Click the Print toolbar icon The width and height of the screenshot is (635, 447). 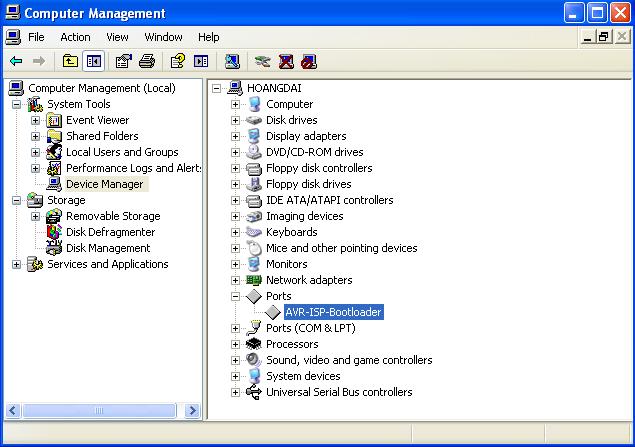(x=147, y=61)
